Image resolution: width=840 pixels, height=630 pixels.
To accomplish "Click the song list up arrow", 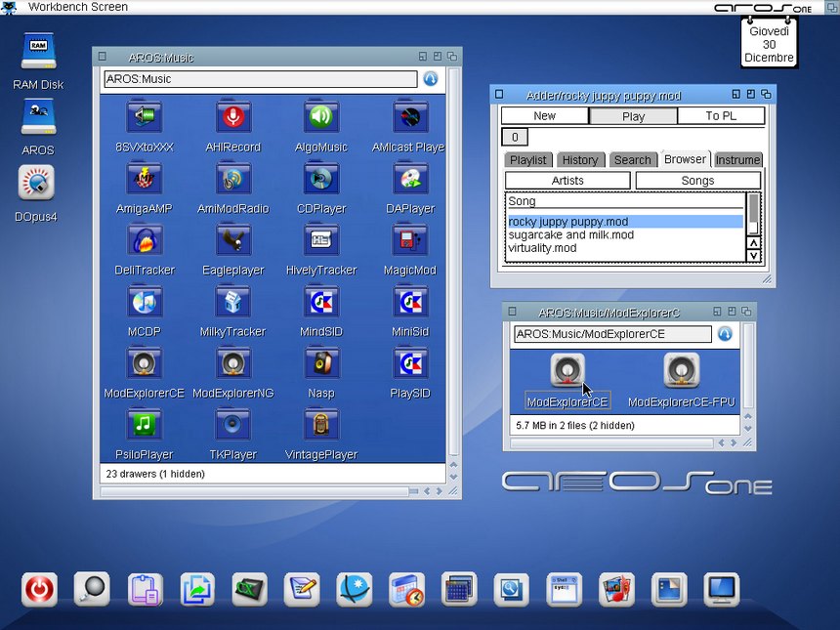I will pos(754,242).
